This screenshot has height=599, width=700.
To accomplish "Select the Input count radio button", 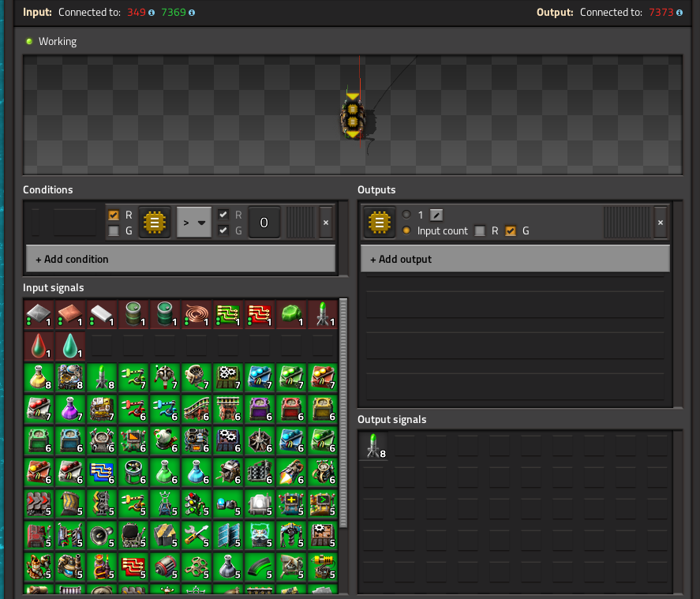I will click(x=406, y=230).
